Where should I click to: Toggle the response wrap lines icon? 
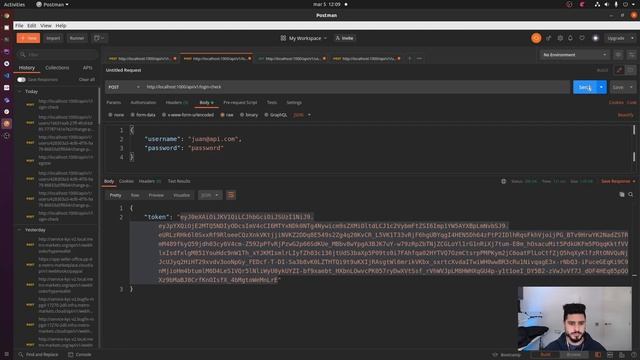pyautogui.click(x=231, y=196)
